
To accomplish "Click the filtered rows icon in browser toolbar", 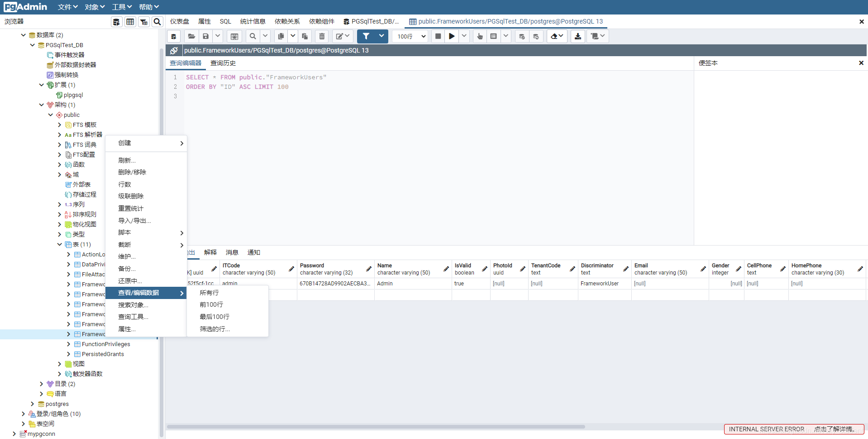I will tap(144, 21).
